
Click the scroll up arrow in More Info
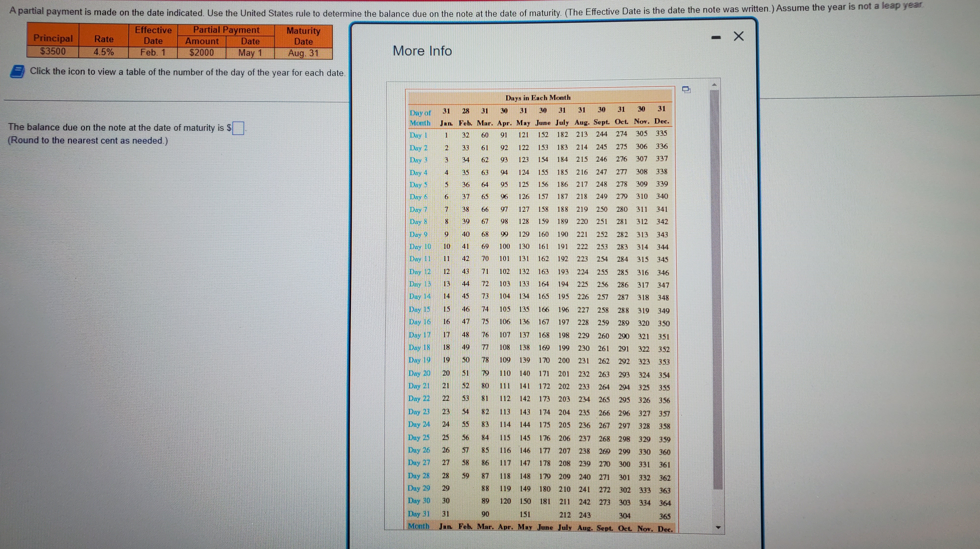tap(714, 84)
